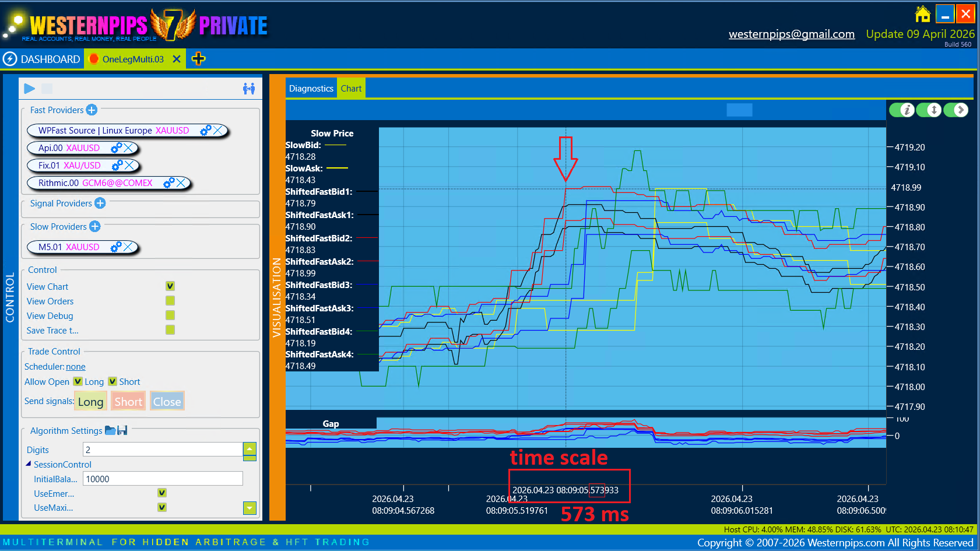Image resolution: width=980 pixels, height=551 pixels.
Task: Start the strategy with the play button
Action: pos(30,89)
